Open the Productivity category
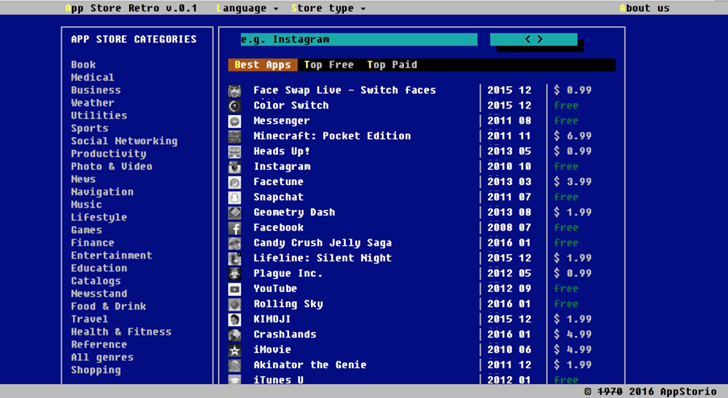The image size is (728, 398). 108,154
